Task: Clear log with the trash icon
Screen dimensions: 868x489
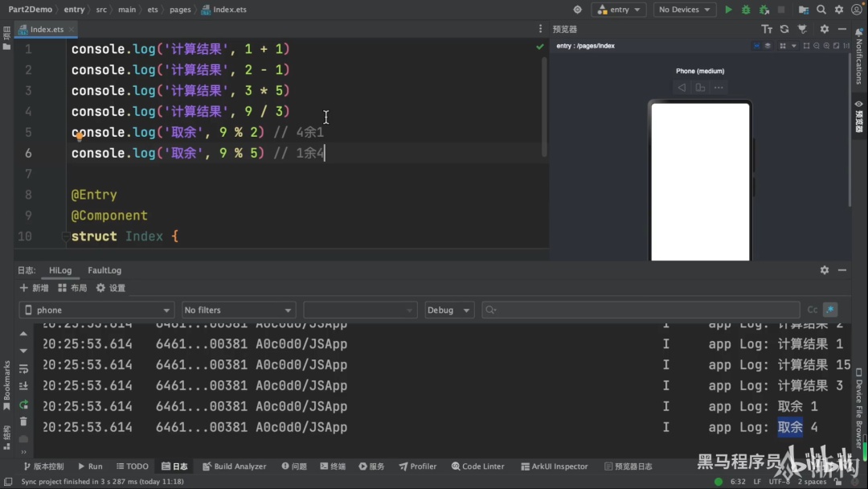Action: [23, 422]
